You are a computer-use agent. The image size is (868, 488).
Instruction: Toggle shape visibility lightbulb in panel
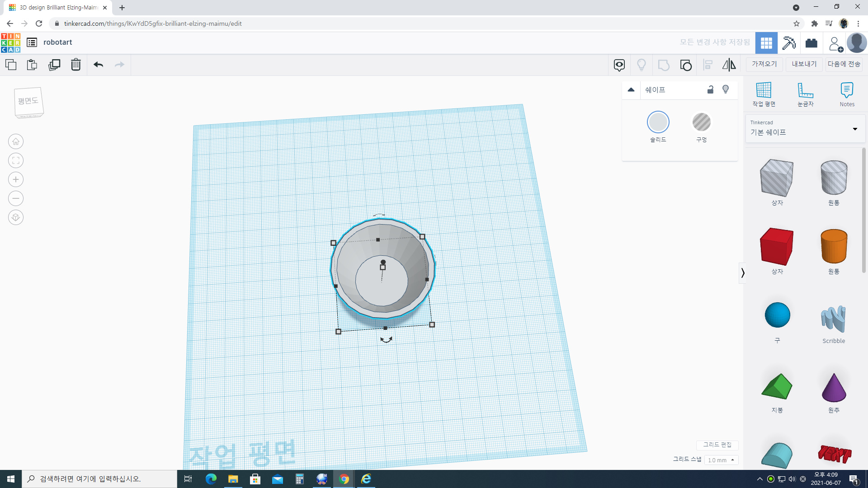point(726,89)
